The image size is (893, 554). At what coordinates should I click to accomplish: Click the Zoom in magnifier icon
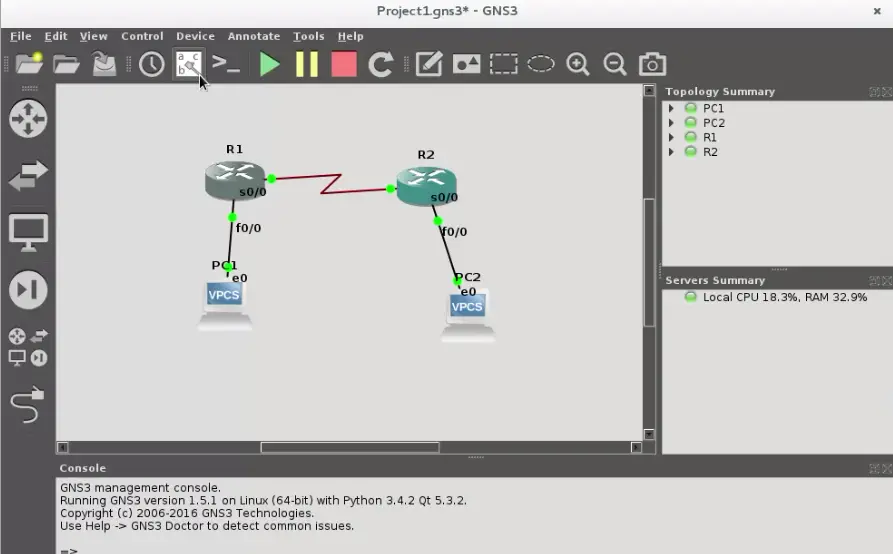tap(578, 64)
